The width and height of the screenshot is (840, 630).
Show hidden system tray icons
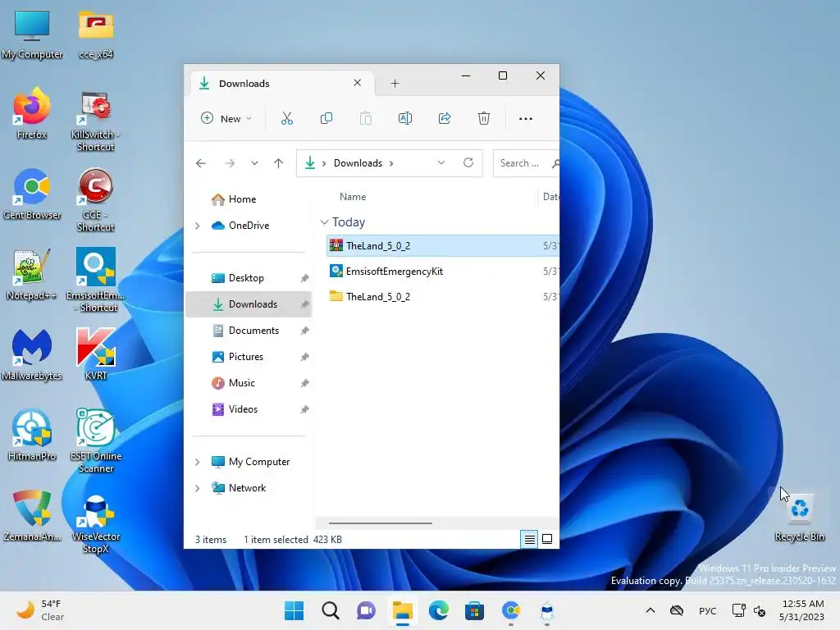coord(650,610)
